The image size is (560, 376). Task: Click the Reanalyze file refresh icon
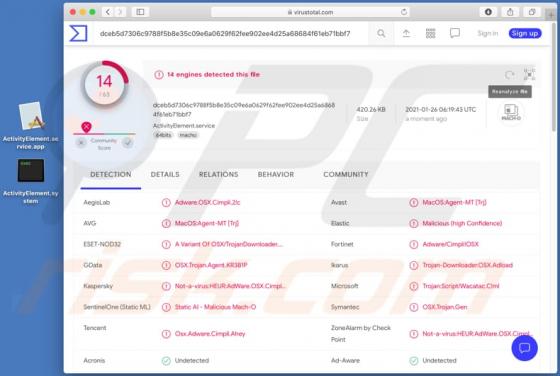click(510, 75)
